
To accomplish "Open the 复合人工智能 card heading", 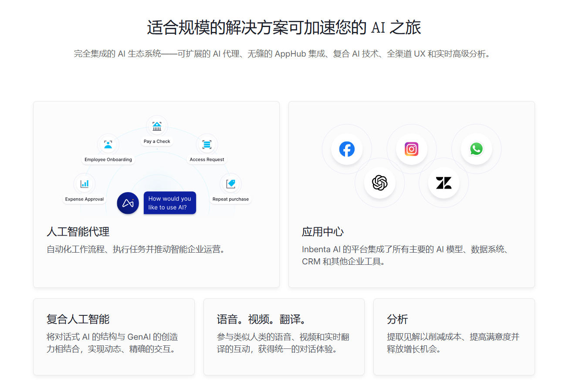I will 78,319.
